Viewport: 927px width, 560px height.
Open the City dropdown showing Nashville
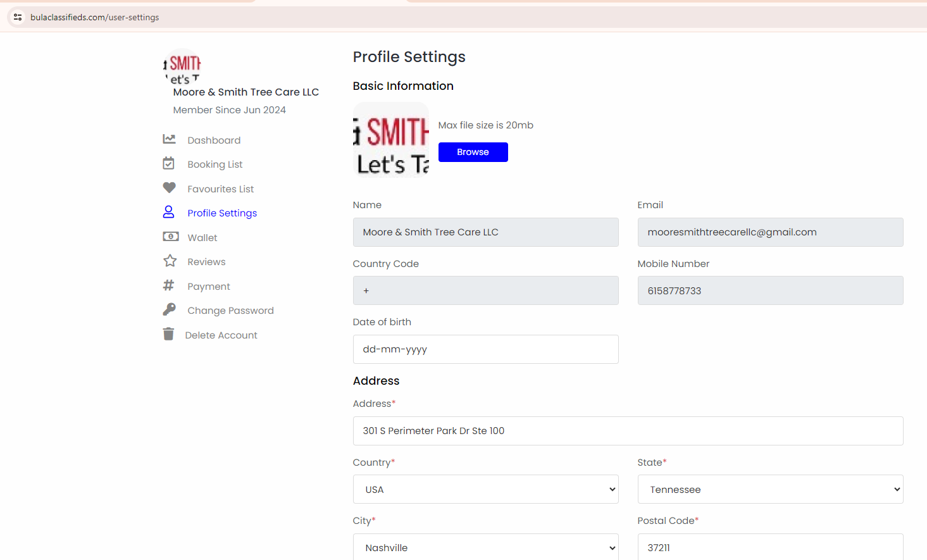pyautogui.click(x=485, y=547)
